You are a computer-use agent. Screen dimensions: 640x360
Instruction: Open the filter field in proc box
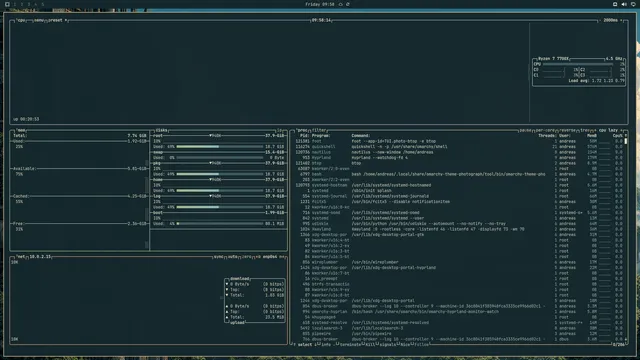[x=319, y=130]
